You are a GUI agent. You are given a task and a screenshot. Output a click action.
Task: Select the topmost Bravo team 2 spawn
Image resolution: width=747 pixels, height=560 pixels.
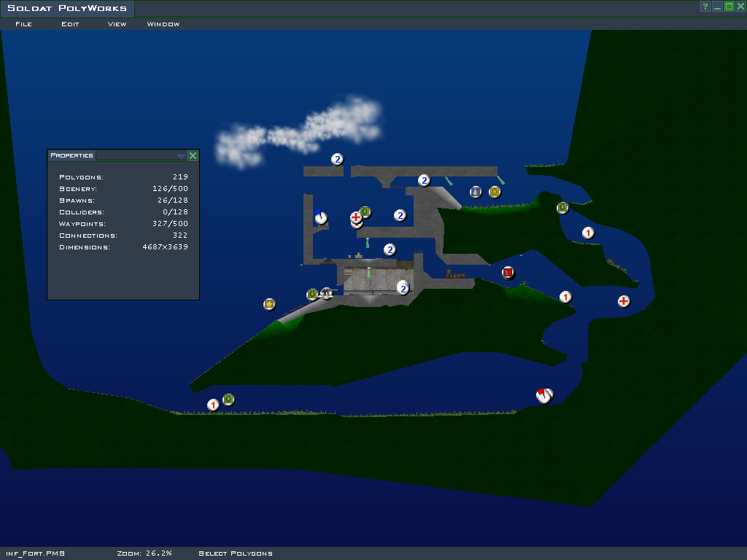point(337,159)
